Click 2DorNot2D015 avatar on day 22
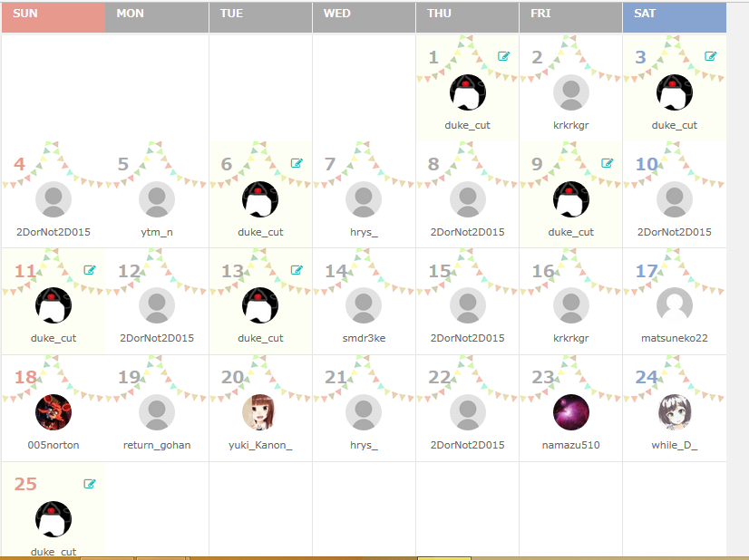Image resolution: width=749 pixels, height=560 pixels. click(468, 412)
